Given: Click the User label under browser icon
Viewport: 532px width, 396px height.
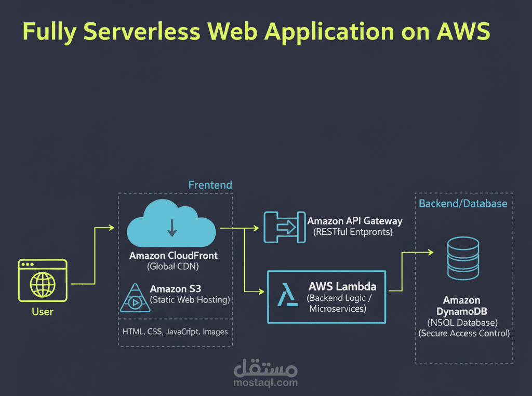Looking at the screenshot, I should [43, 311].
